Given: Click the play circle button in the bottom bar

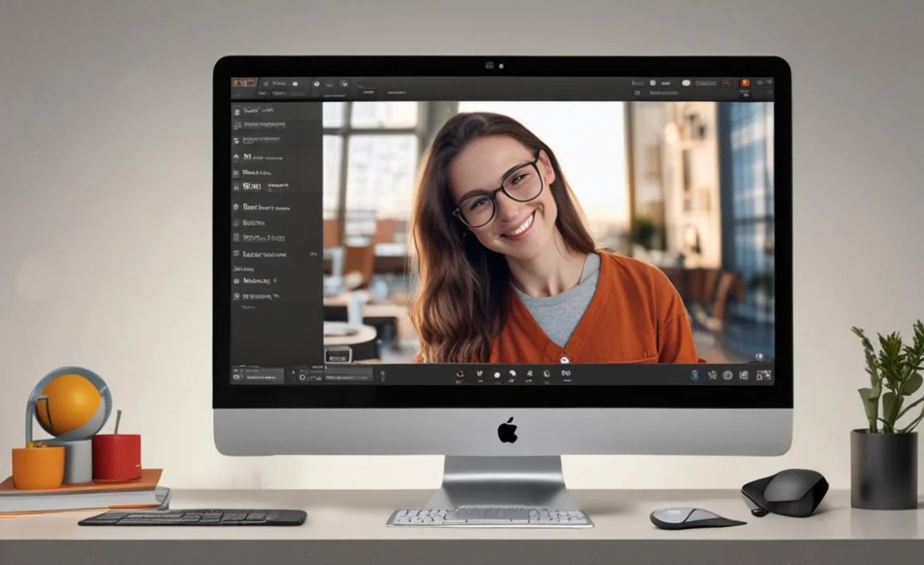Looking at the screenshot, I should (x=302, y=377).
